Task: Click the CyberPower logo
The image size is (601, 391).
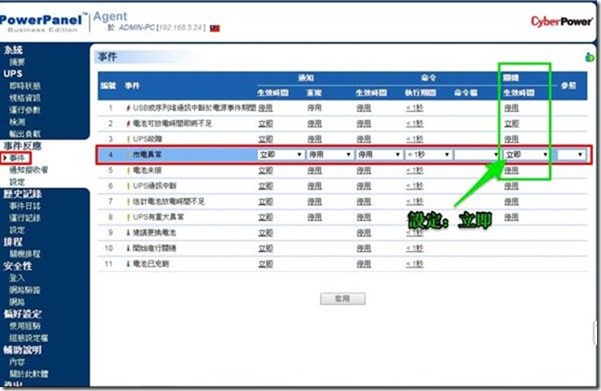Action: [x=562, y=21]
